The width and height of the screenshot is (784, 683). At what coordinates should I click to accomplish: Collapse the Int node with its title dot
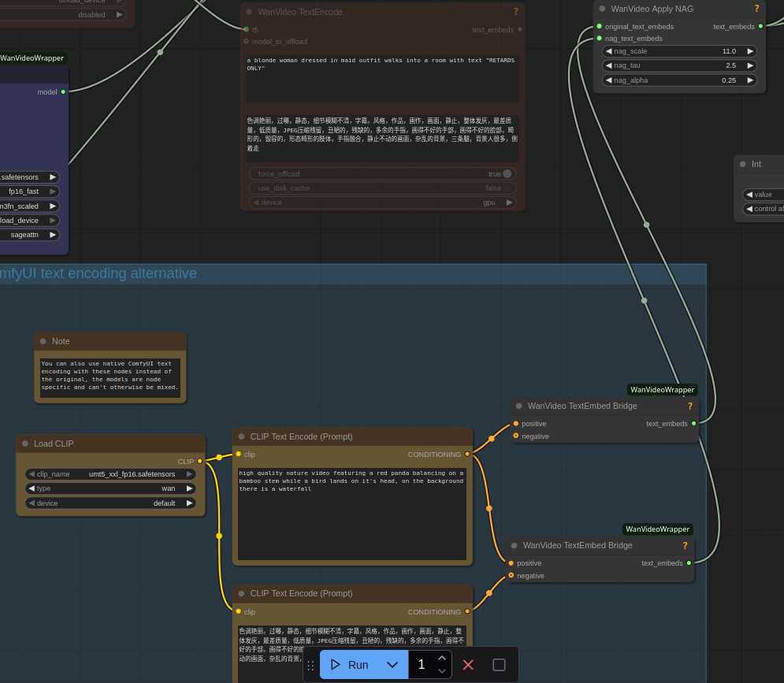(742, 164)
